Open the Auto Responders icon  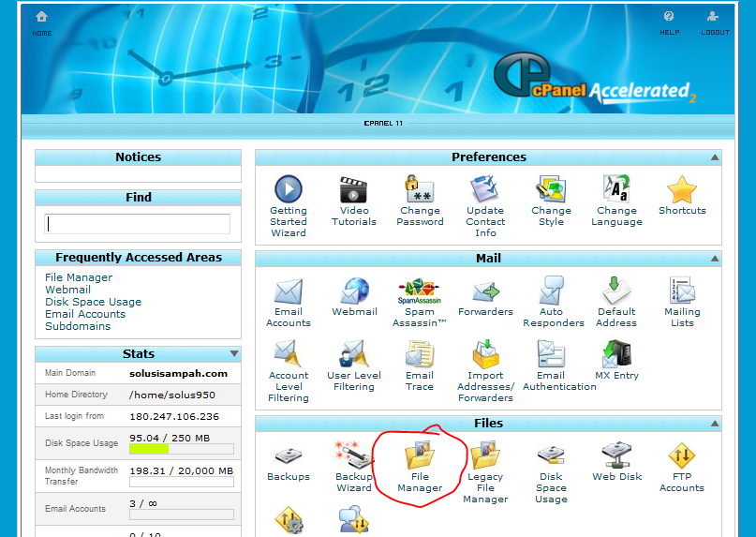tap(551, 291)
